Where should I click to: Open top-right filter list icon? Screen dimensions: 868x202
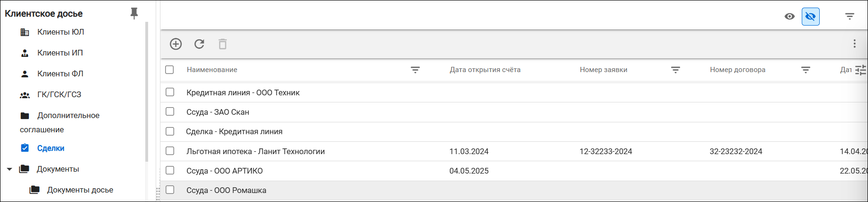tap(850, 16)
